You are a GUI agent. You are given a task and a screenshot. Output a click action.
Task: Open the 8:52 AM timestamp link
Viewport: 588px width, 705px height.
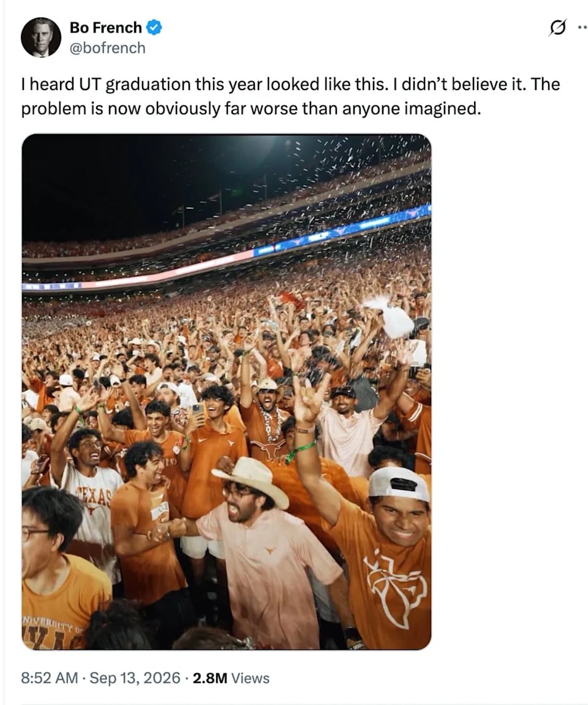(x=50, y=677)
